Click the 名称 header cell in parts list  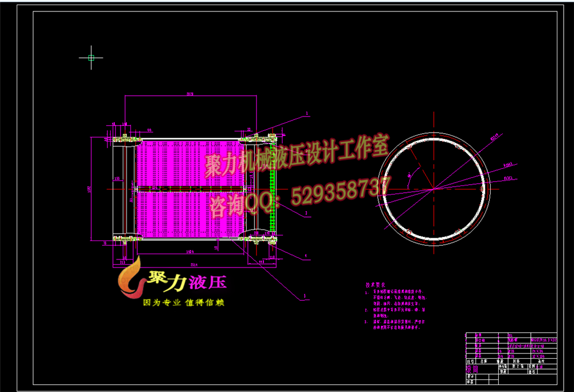pos(484,361)
